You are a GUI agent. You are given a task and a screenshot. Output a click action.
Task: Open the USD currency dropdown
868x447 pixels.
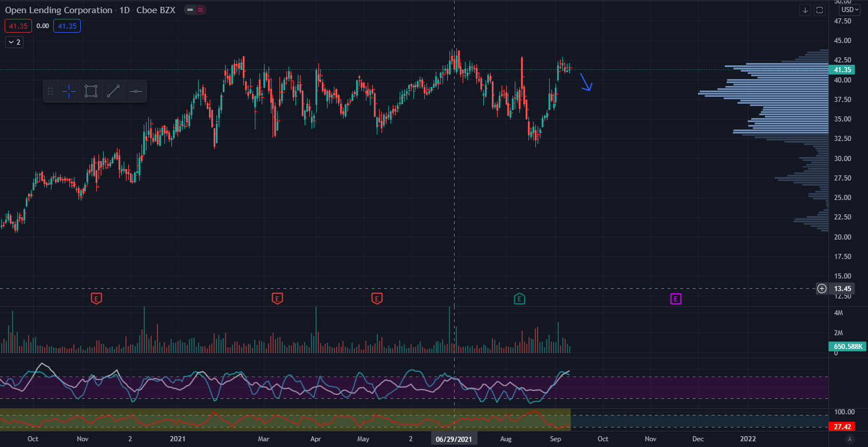pyautogui.click(x=850, y=10)
